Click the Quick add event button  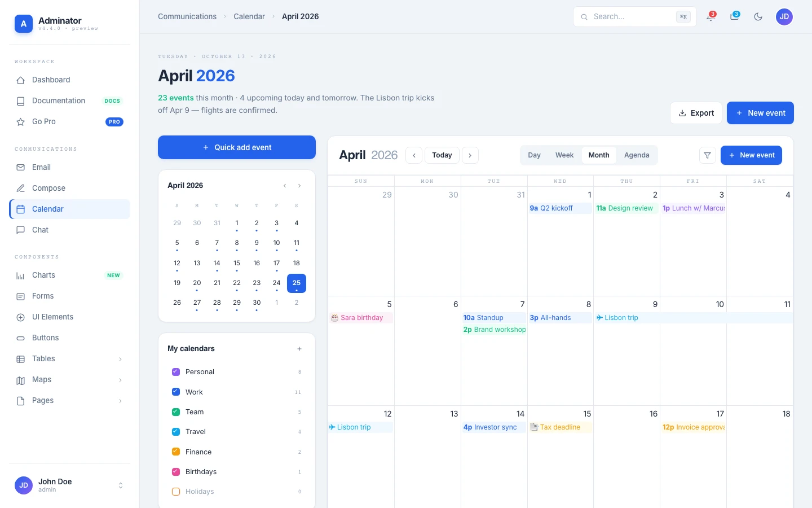pos(237,147)
